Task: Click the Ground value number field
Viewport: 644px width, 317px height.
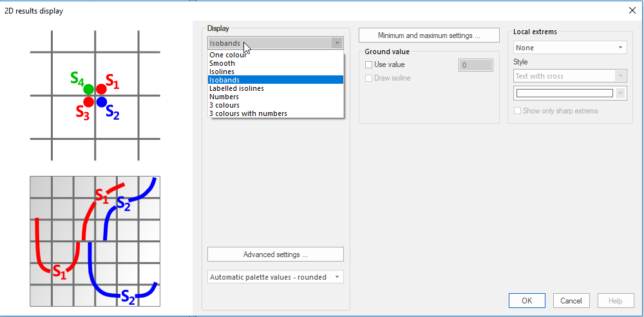Action: [476, 65]
